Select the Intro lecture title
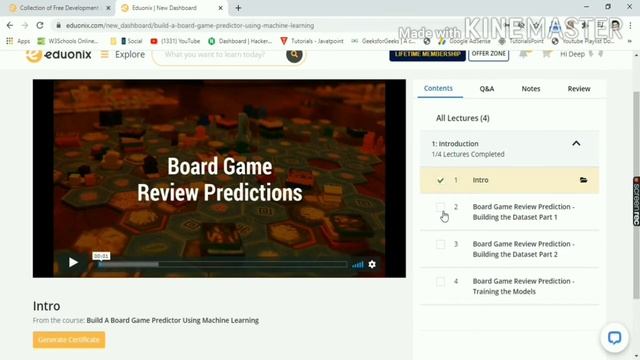This screenshot has height=360, width=640. (x=480, y=180)
